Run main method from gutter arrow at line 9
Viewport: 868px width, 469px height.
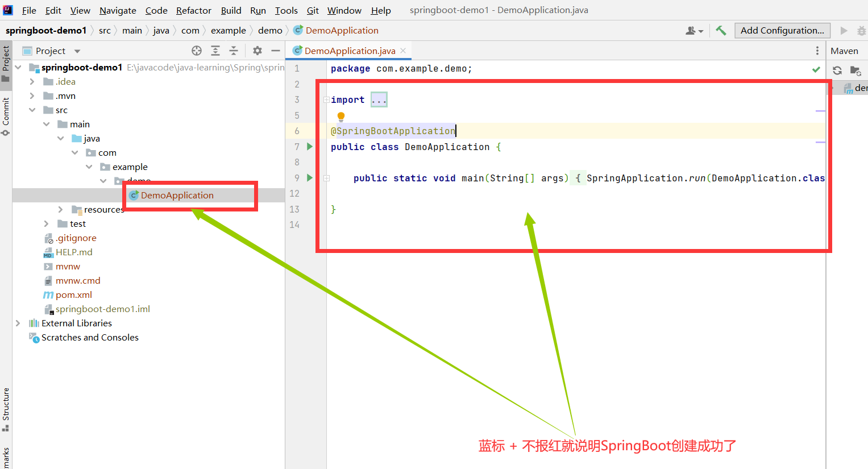pyautogui.click(x=310, y=178)
